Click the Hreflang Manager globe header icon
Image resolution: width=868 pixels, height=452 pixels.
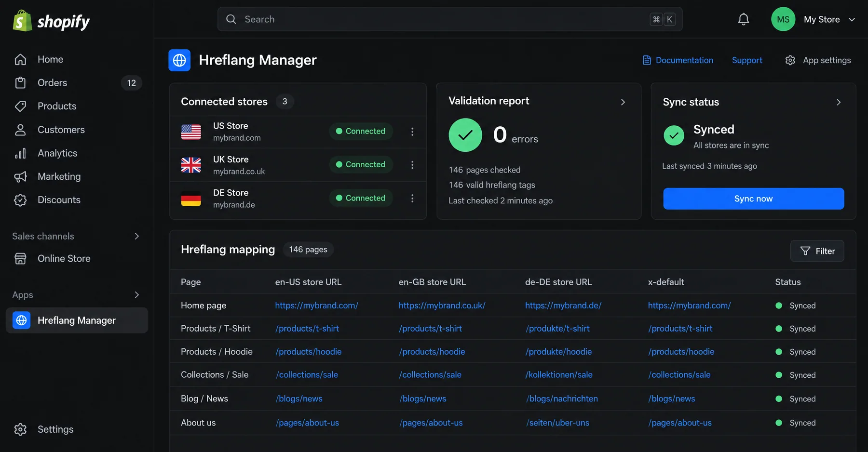pos(179,60)
